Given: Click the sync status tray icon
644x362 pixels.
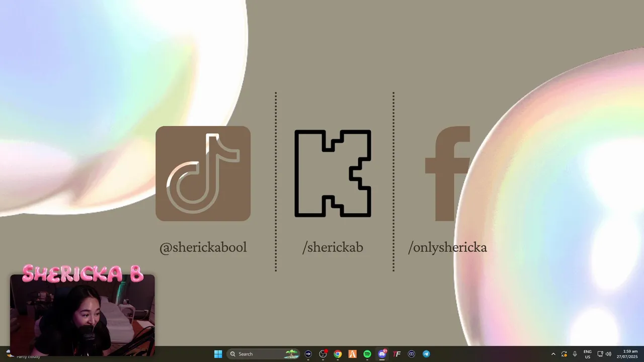Looking at the screenshot, I should (564, 354).
